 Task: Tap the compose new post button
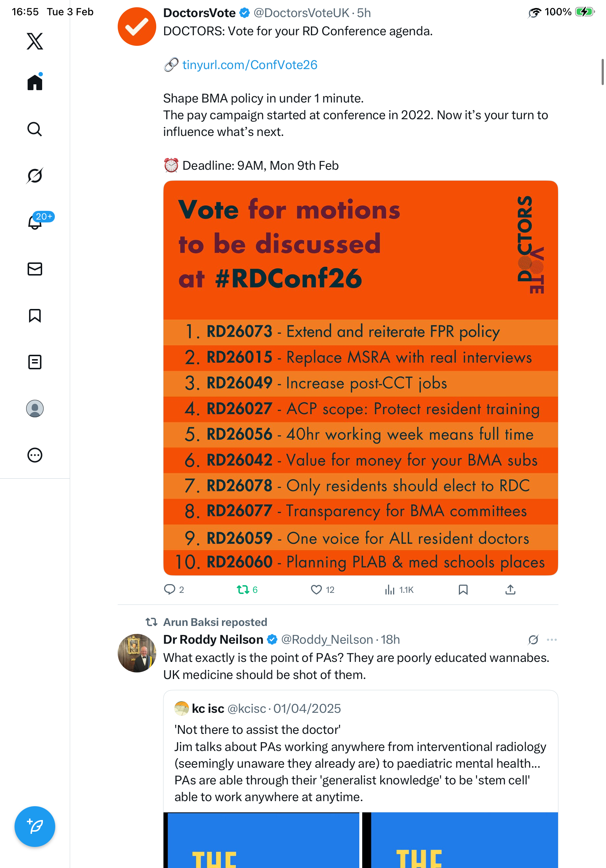pyautogui.click(x=35, y=827)
